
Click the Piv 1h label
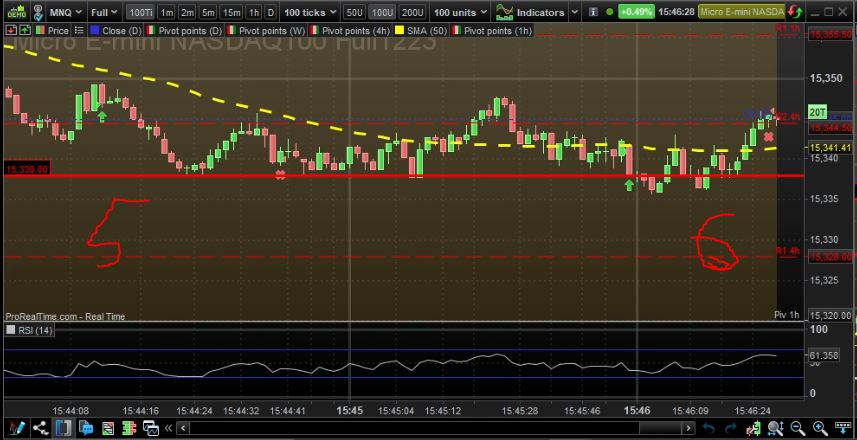[787, 315]
